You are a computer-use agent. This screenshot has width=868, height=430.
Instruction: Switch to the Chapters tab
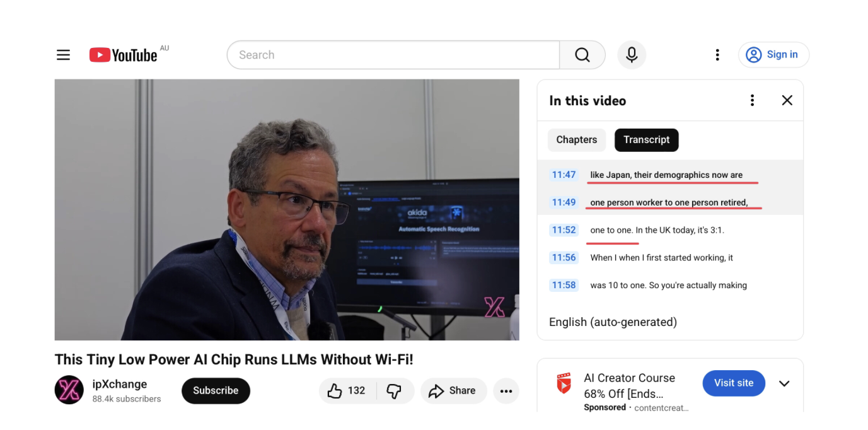[576, 140]
